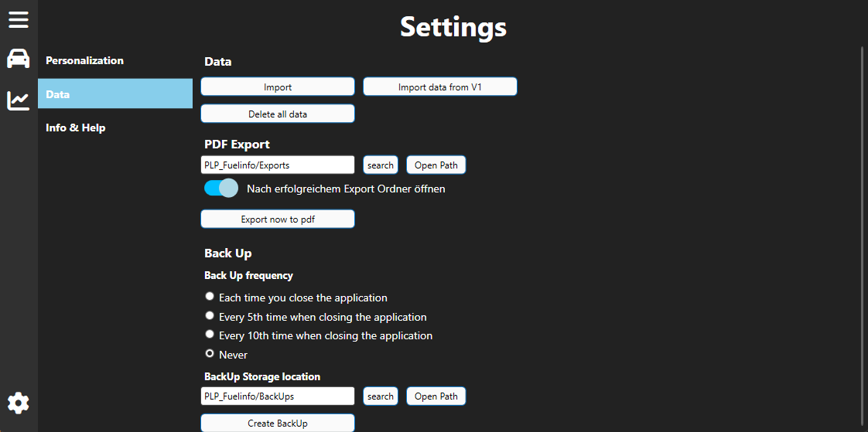The width and height of the screenshot is (868, 432).
Task: Toggle open folder after successful export switch
Action: 221,188
